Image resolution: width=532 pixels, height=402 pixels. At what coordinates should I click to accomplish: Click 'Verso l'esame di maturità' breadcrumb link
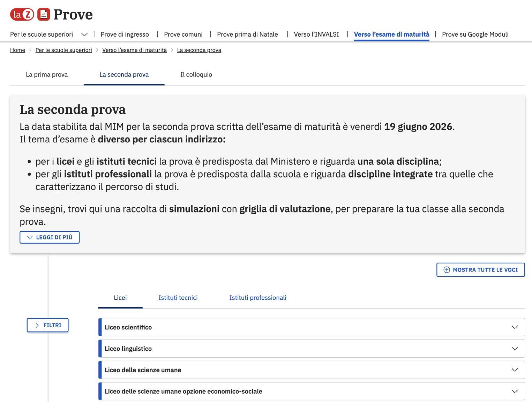pos(134,50)
